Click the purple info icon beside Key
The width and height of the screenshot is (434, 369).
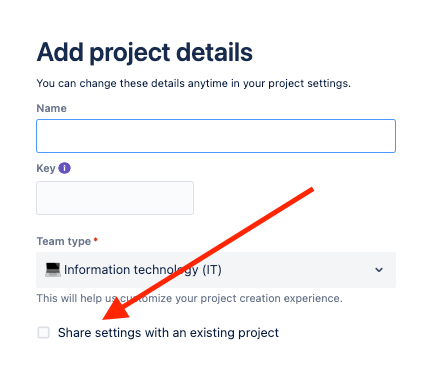(64, 168)
